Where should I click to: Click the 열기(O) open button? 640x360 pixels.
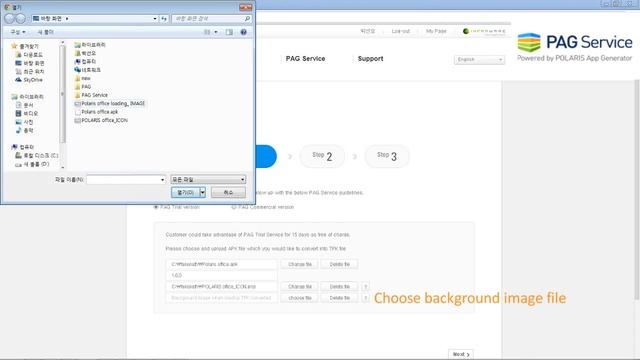point(185,192)
